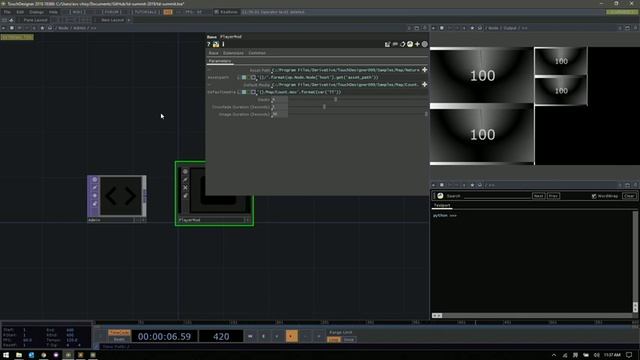The image size is (640, 360).
Task: Click the bookmark star in left pane bar
Action: [42, 28]
